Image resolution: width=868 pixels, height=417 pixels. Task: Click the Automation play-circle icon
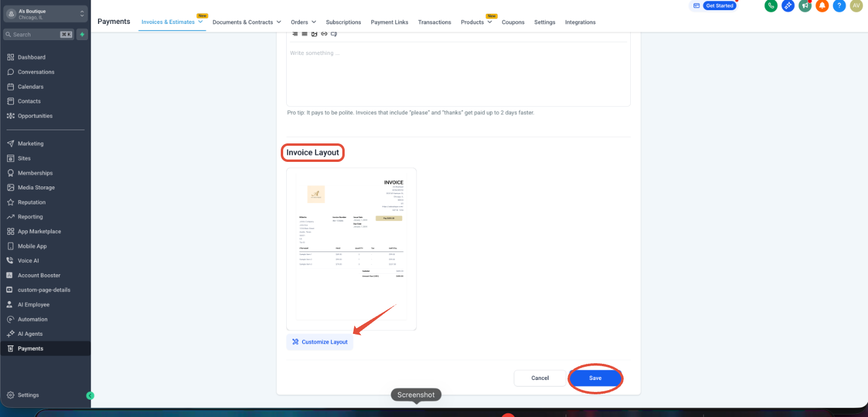click(11, 319)
